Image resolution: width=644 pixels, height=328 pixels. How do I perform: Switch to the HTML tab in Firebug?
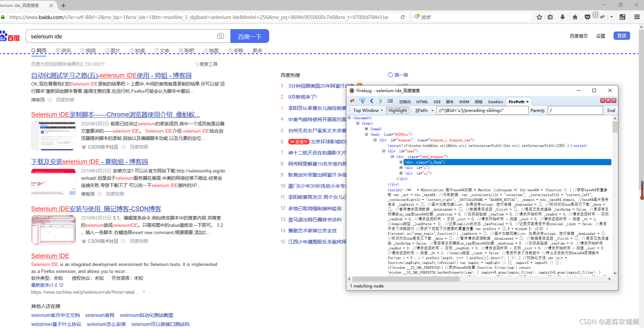tap(422, 102)
